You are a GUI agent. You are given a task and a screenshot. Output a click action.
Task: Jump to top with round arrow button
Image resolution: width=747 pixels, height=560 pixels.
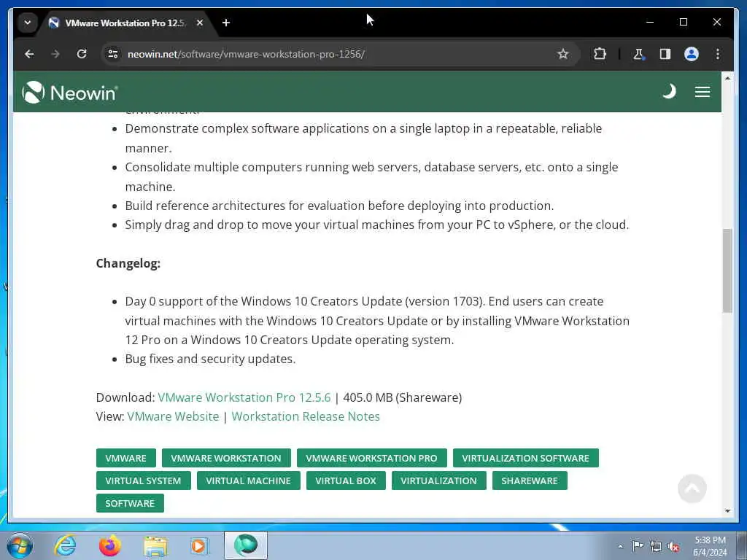[692, 488]
